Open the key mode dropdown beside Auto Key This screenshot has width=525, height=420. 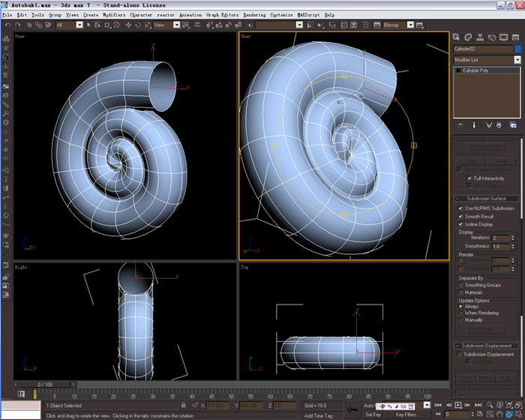click(x=427, y=405)
